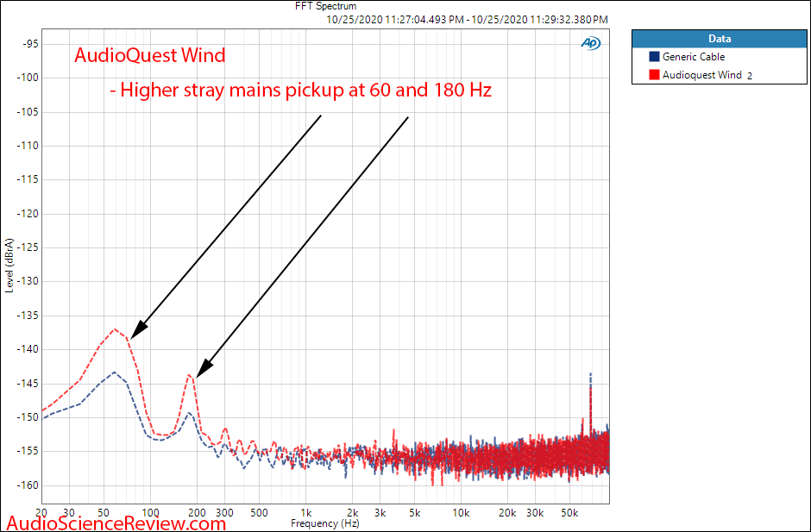Screen dimensions: 811x532
Task: Click the 50 Hz frequency axis tick label
Action: click(104, 513)
